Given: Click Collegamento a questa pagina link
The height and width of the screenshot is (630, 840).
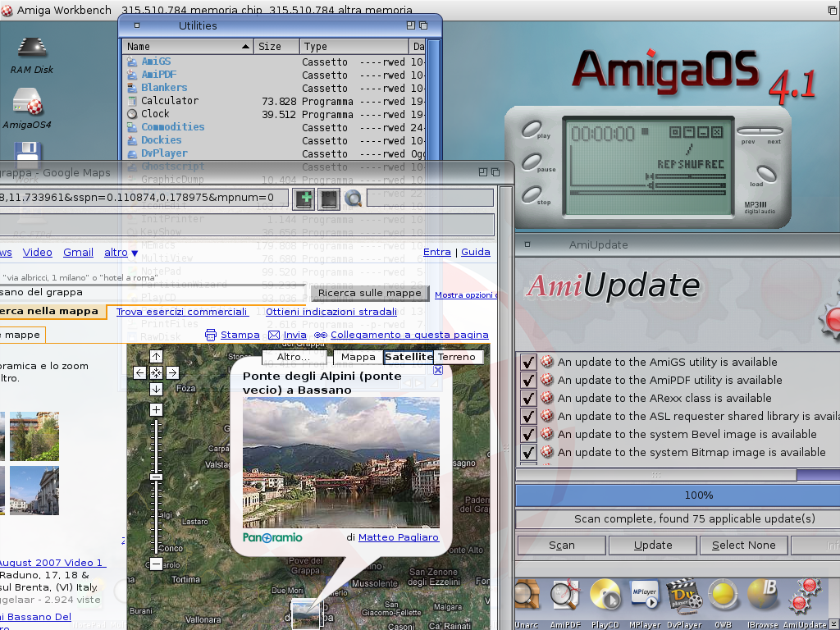Looking at the screenshot, I should pyautogui.click(x=409, y=335).
